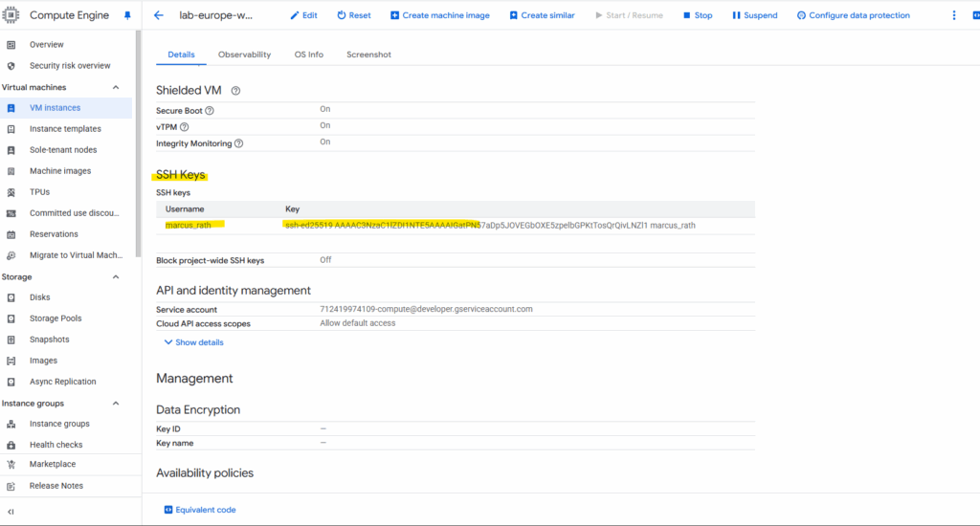Switch to the Observability tab
Viewport: 980px width, 526px height.
pyautogui.click(x=244, y=55)
